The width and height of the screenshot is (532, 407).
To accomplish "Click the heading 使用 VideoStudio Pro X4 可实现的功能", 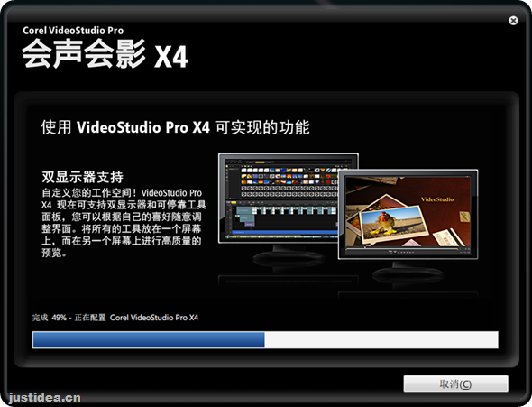I will point(176,127).
